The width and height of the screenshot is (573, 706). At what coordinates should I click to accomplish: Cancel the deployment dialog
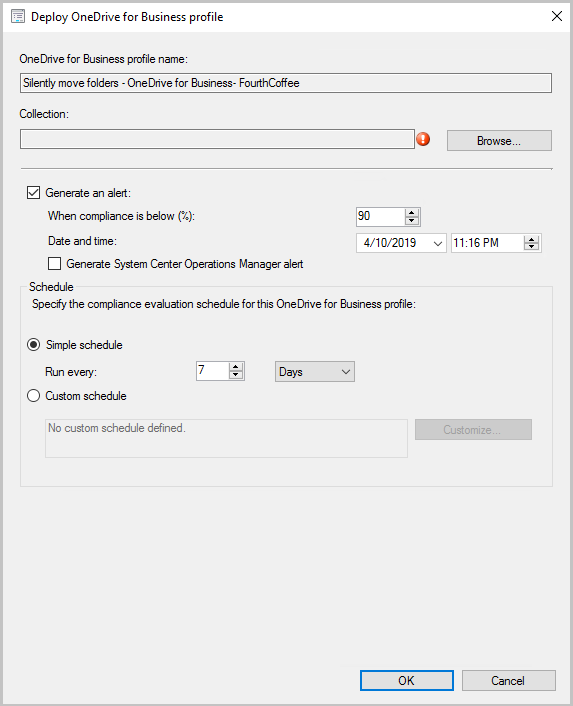pyautogui.click(x=508, y=680)
